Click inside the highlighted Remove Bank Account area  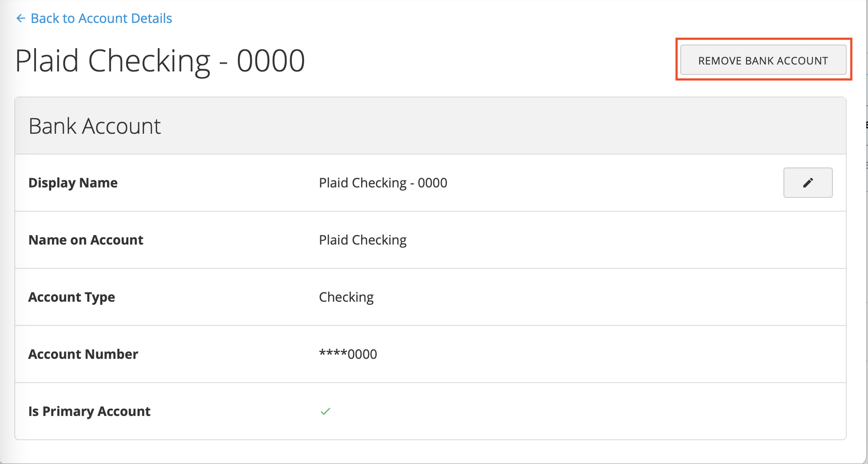(763, 60)
